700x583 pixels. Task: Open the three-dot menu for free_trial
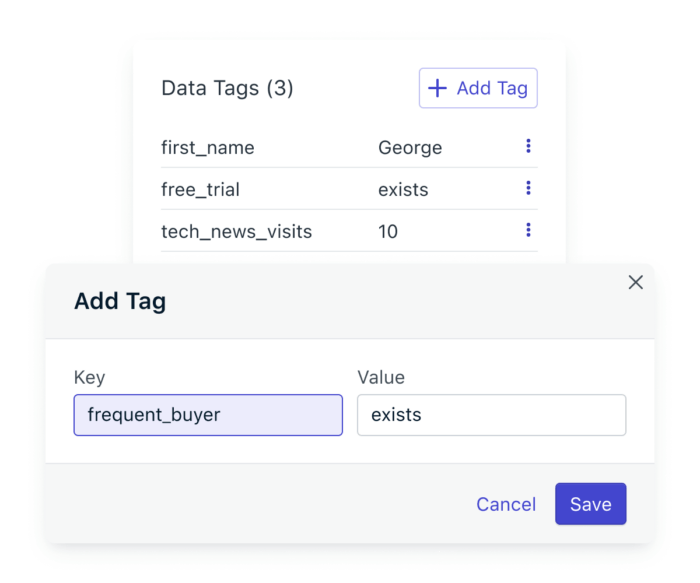(x=528, y=189)
